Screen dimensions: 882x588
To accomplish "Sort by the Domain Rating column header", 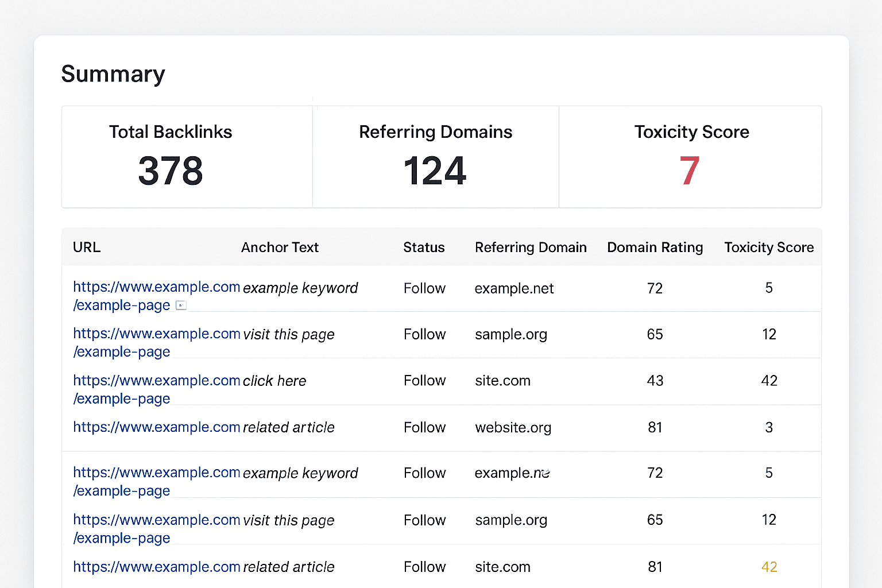I will (655, 247).
